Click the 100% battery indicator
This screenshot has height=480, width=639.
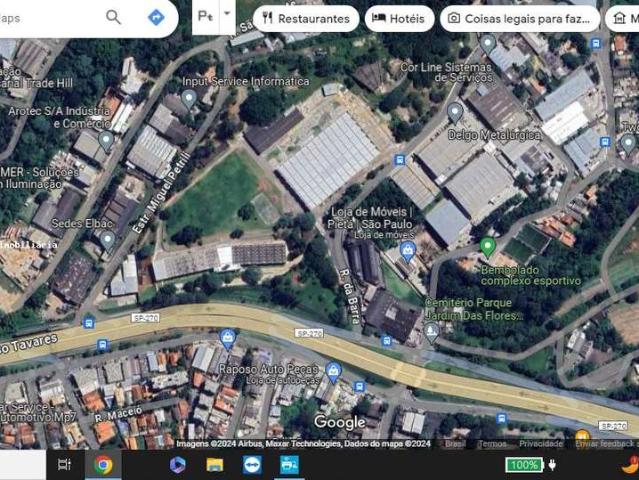tap(524, 465)
